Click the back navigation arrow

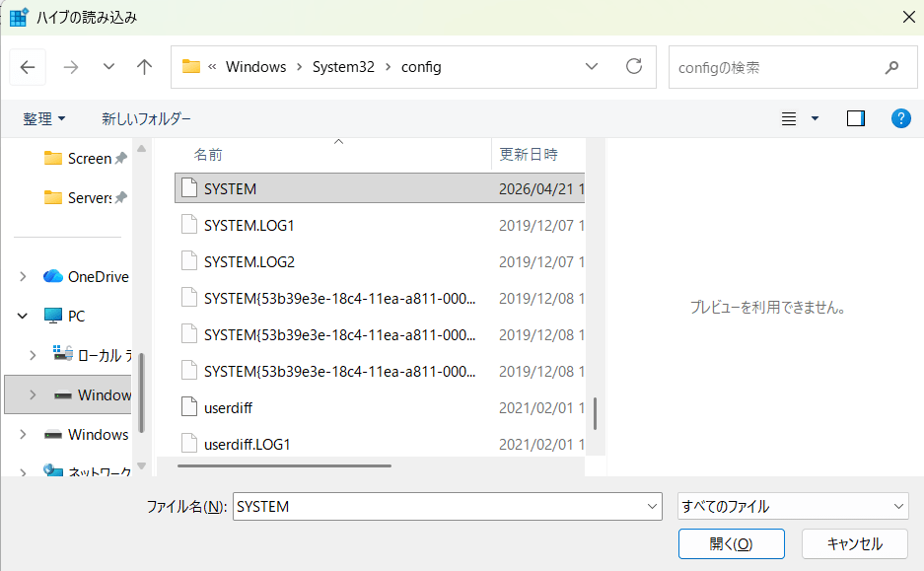point(27,66)
